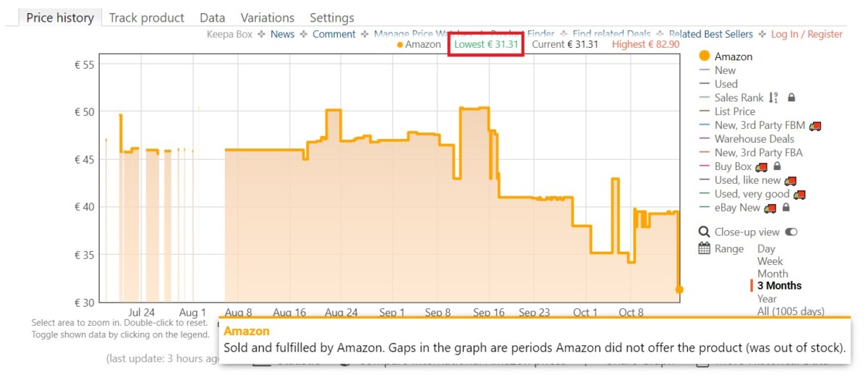This screenshot has width=868, height=380.
Task: Click the Close-up view magnifier icon
Action: click(x=704, y=232)
